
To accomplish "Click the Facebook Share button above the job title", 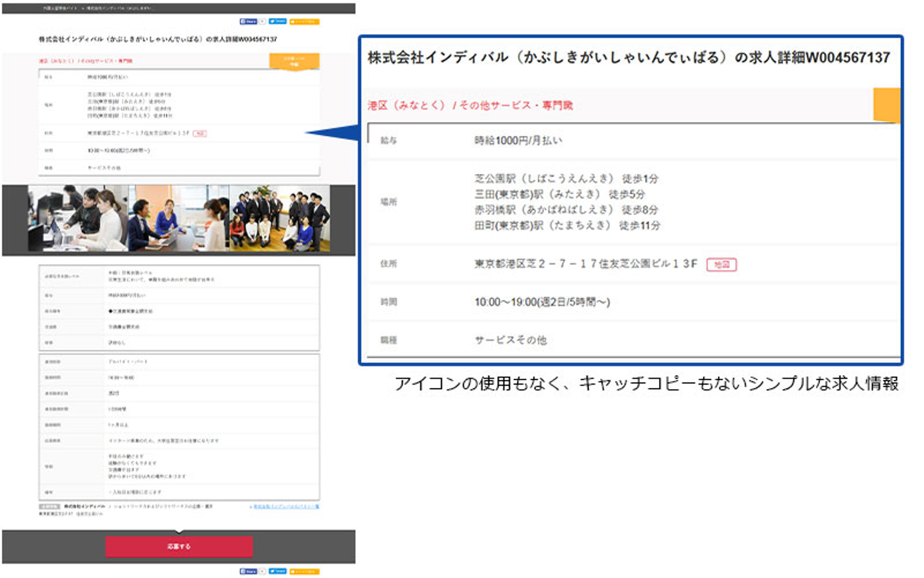I will tap(248, 21).
